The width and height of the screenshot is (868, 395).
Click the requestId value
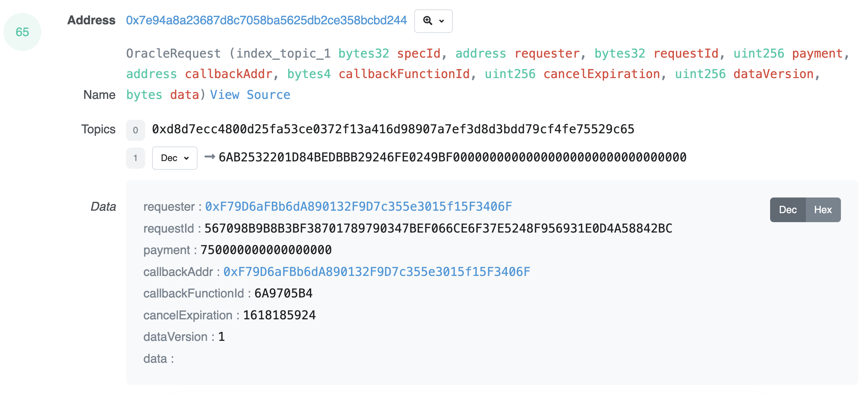click(x=438, y=228)
